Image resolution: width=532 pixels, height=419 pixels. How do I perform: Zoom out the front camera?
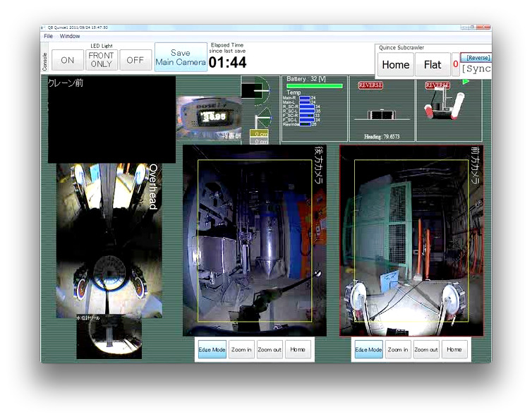426,349
